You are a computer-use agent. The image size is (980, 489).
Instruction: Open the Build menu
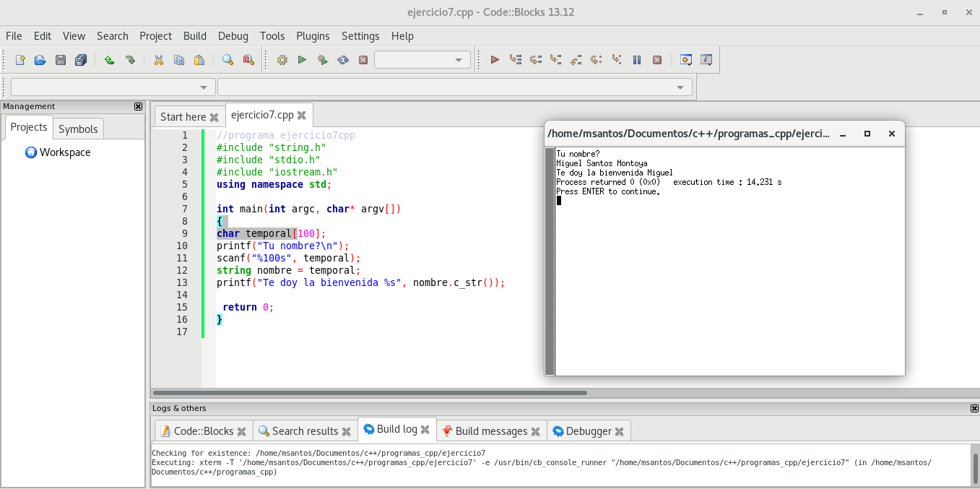click(195, 36)
